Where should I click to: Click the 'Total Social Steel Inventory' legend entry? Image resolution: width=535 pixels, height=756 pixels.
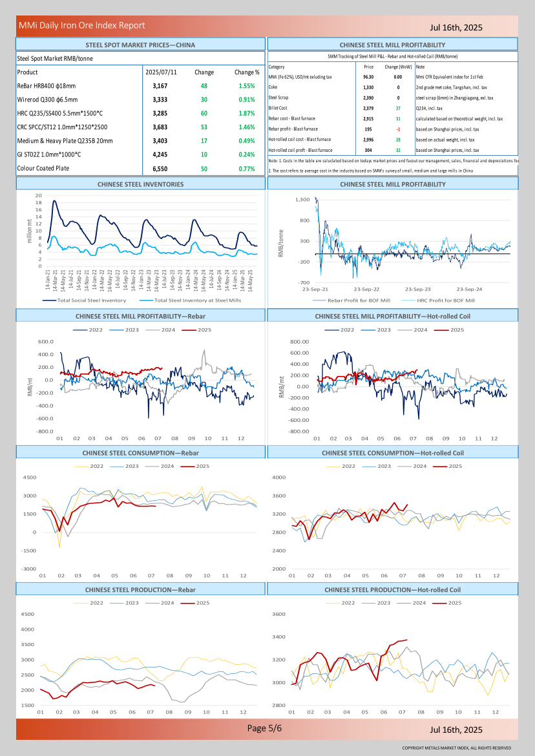(85, 300)
